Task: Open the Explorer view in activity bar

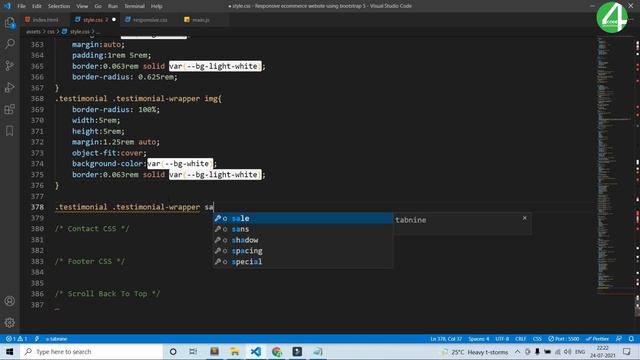Action: [x=10, y=22]
